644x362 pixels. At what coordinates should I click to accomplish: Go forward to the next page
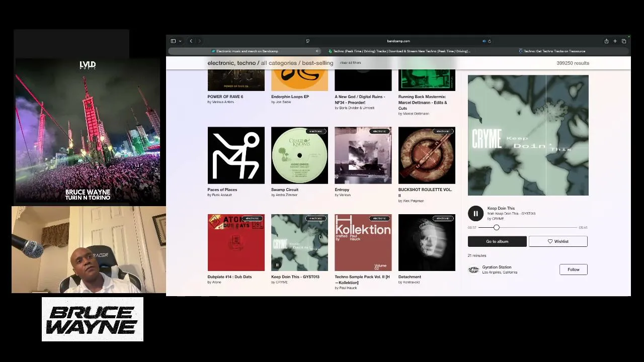(199, 41)
